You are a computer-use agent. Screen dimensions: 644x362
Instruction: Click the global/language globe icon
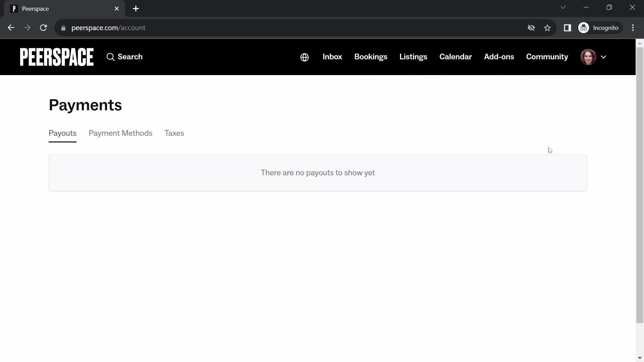(x=304, y=57)
